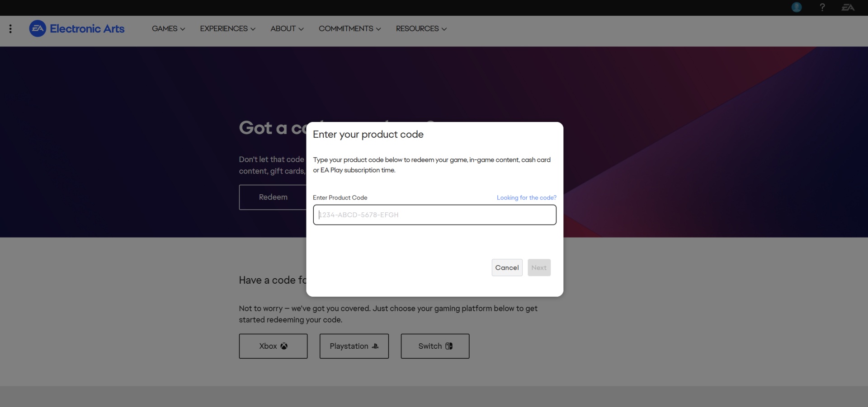Click the 'Looking for the code?' link
The height and width of the screenshot is (407, 868).
pos(526,198)
